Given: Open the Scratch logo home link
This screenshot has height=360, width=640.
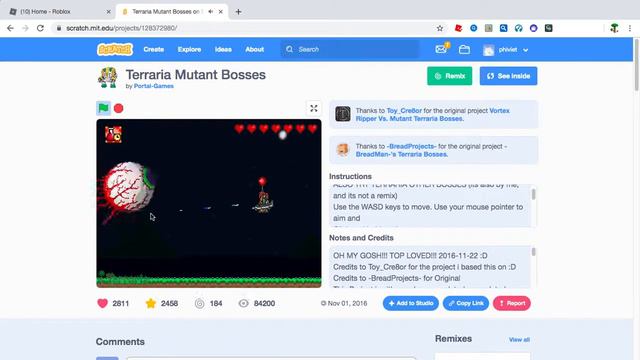Looking at the screenshot, I should [x=115, y=49].
